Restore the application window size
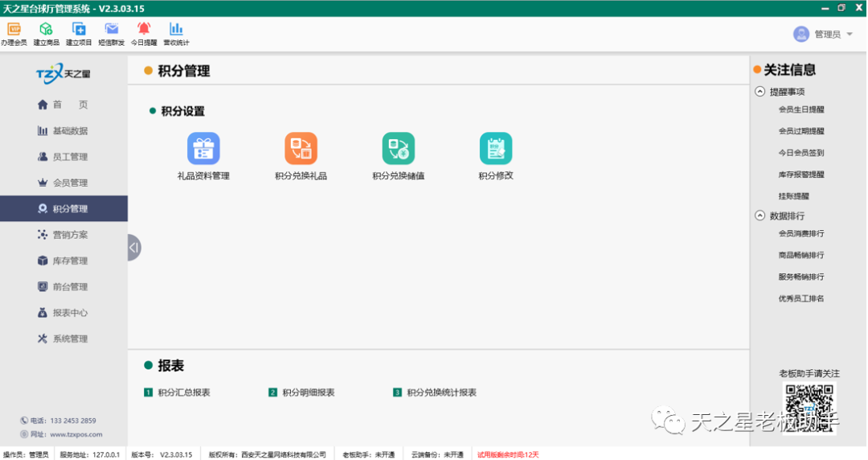Viewport: 868px width, 460px height. (841, 8)
